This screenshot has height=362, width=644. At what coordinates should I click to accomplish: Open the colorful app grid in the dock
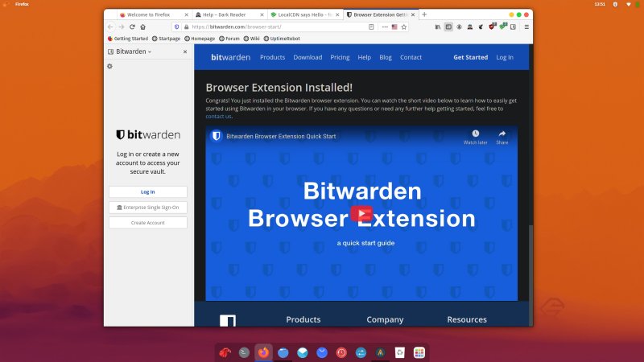pos(419,352)
